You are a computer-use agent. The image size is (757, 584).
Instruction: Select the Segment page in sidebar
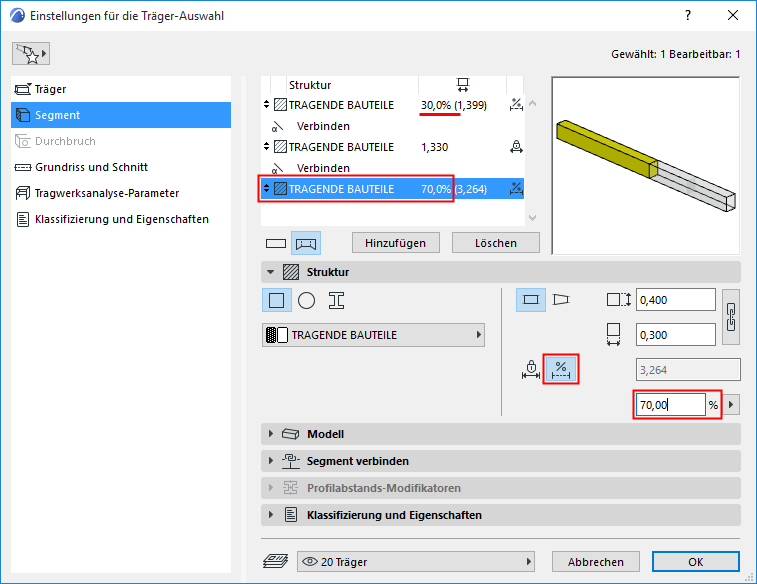121,115
